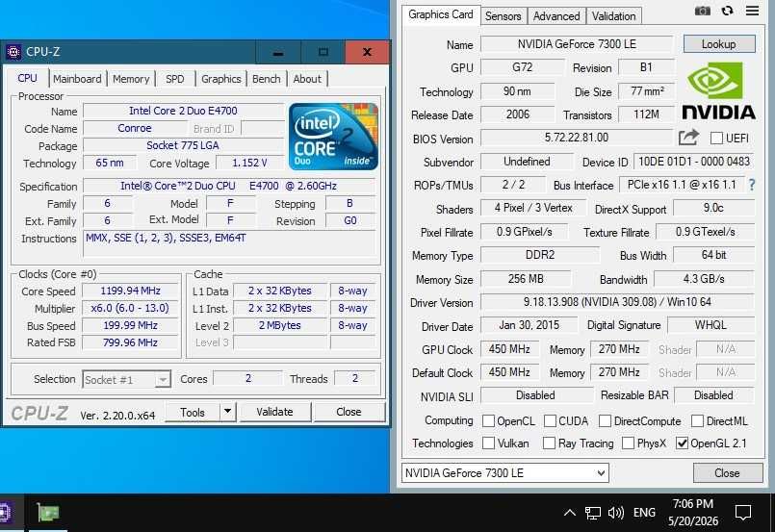Click the Driver Date value Jan 30, 2015
The height and width of the screenshot is (532, 775).
coord(529,325)
